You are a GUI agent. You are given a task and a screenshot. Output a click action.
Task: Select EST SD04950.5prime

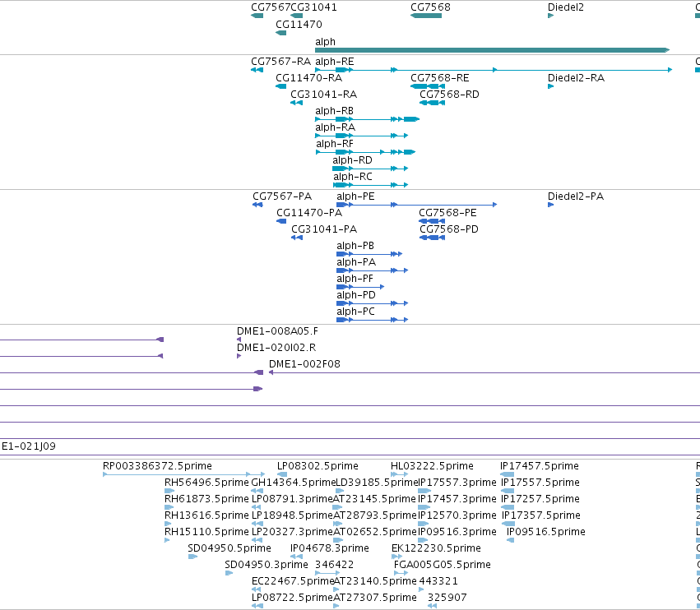(x=192, y=557)
